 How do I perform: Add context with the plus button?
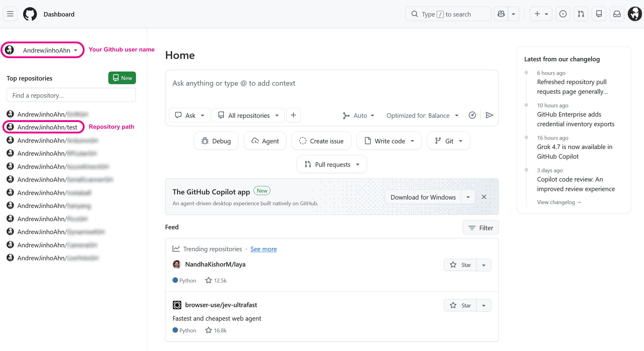293,115
